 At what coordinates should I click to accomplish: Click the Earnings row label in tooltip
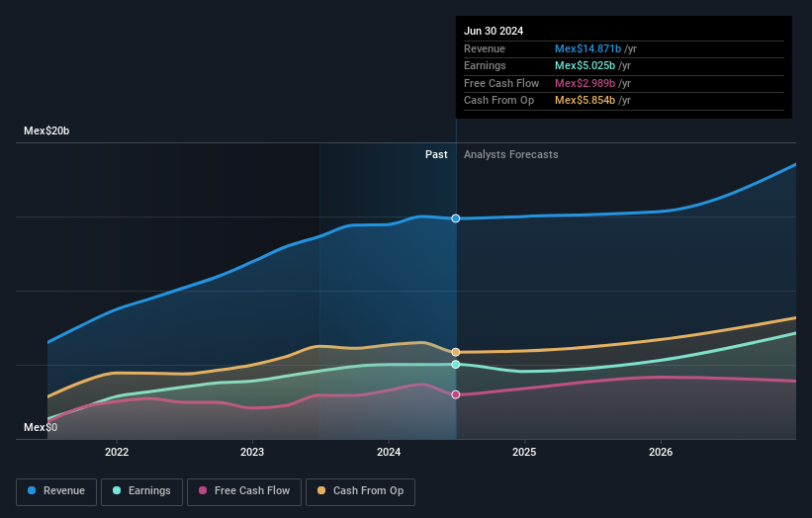[485, 65]
